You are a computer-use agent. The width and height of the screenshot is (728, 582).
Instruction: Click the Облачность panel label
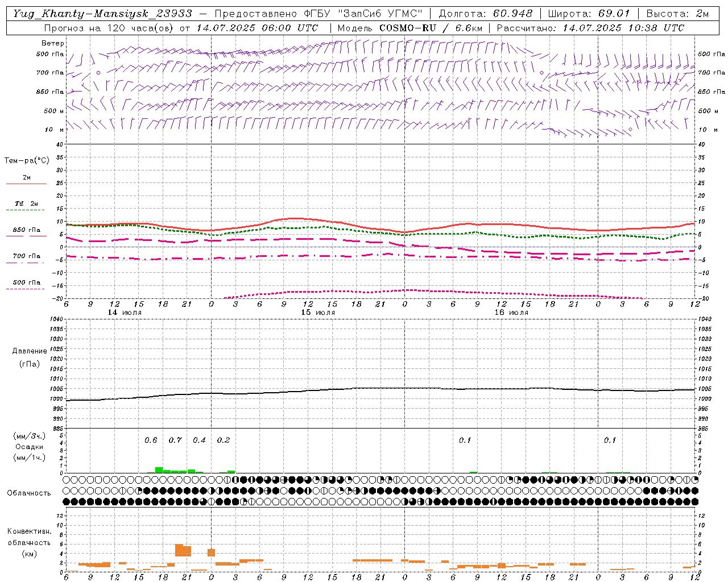click(x=29, y=493)
